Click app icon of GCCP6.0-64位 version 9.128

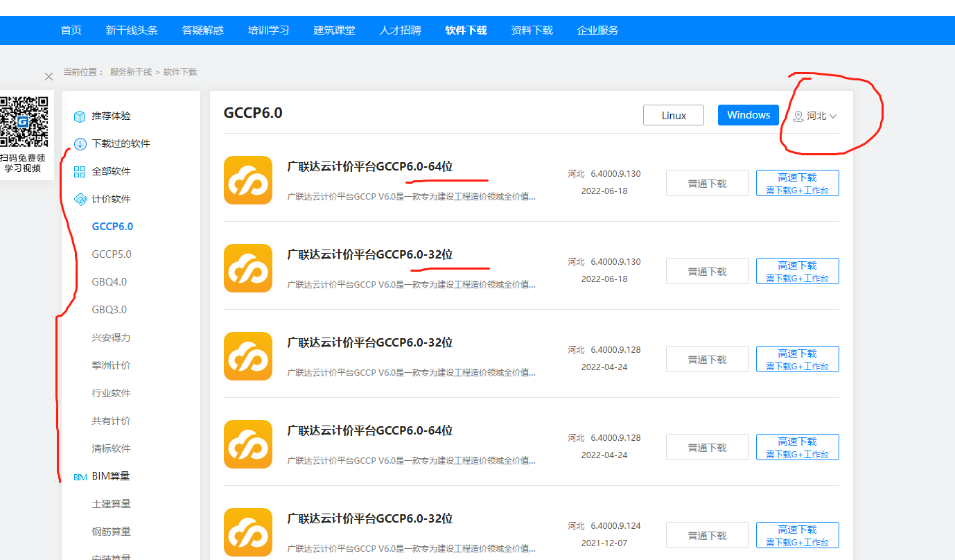coord(248,444)
